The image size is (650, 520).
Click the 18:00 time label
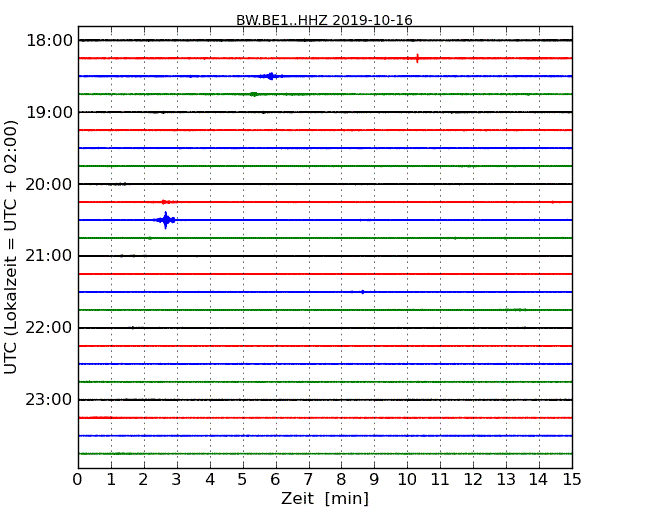(49, 41)
